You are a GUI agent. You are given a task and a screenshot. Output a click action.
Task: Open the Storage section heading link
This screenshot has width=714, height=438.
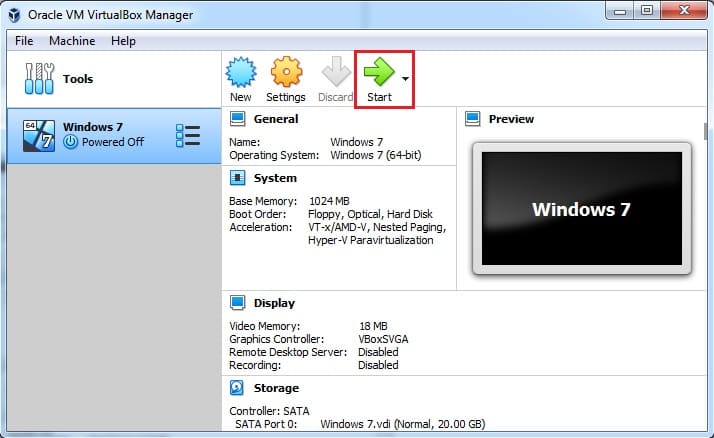click(276, 388)
